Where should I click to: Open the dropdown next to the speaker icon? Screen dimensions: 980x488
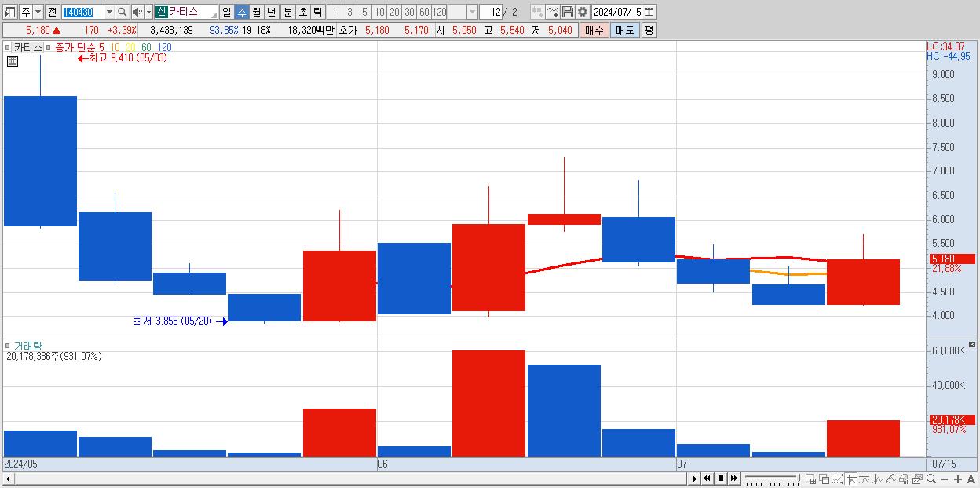pos(148,12)
